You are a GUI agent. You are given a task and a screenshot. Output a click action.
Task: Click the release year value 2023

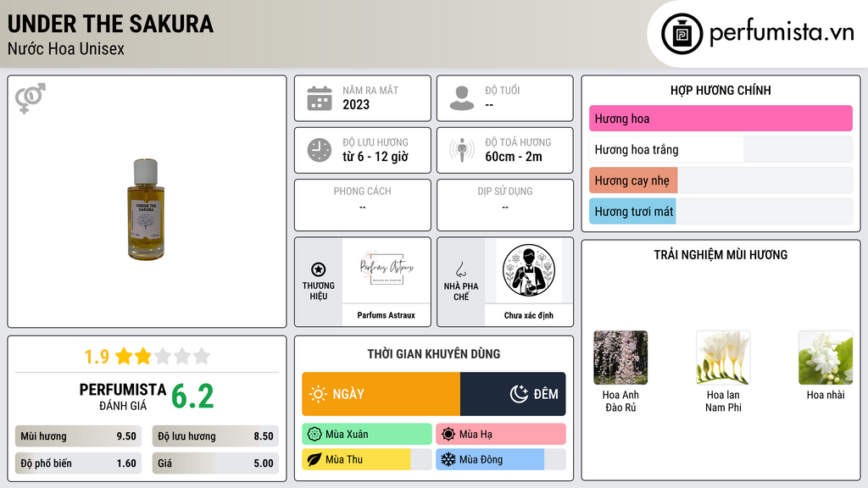pos(356,104)
